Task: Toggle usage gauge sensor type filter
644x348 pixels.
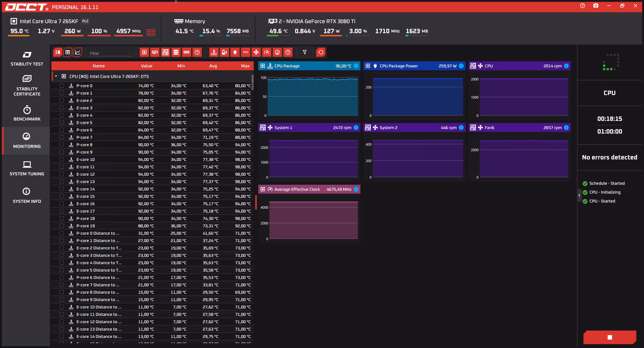Action: [277, 52]
